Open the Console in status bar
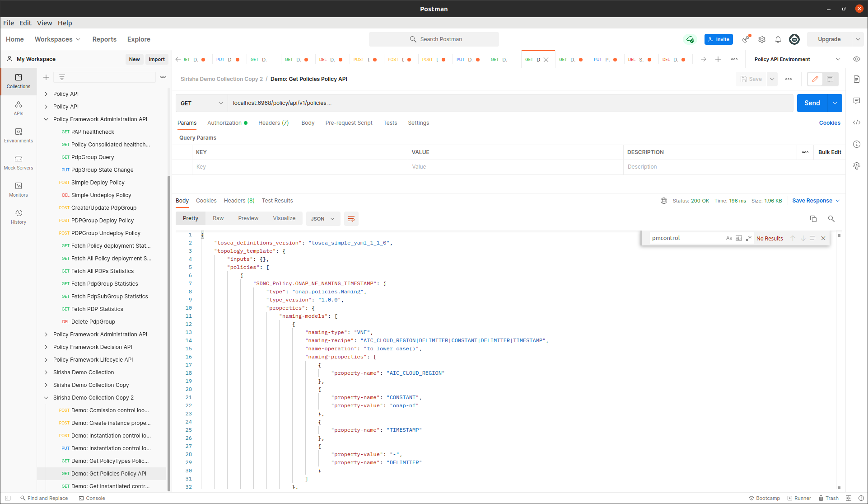 click(x=92, y=498)
